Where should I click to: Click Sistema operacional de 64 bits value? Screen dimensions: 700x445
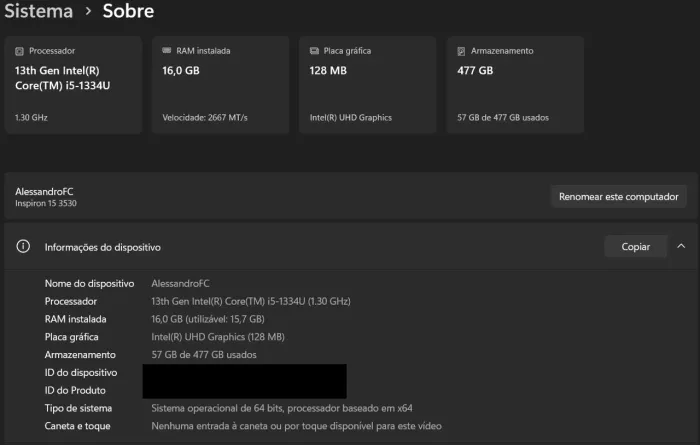tap(282, 408)
